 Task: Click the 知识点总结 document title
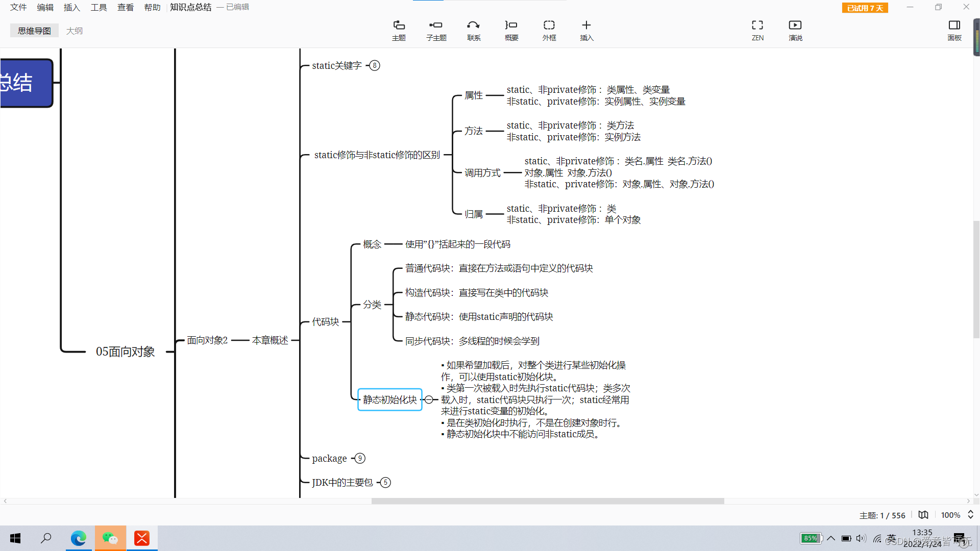click(x=190, y=7)
